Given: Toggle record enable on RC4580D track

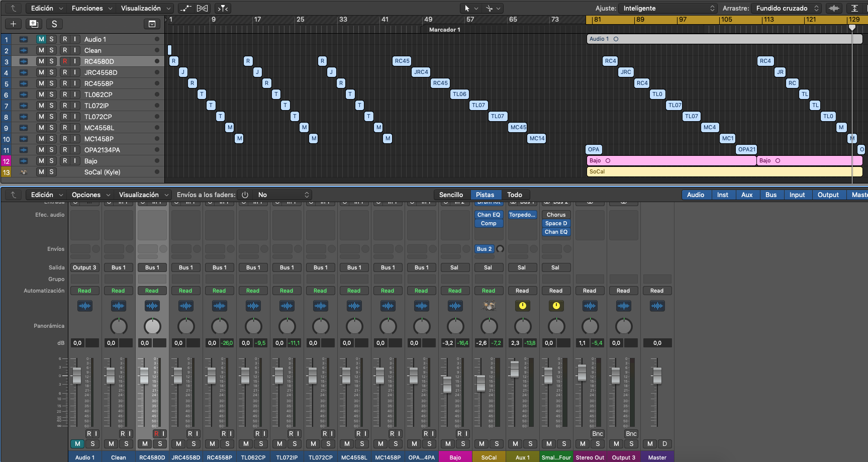Looking at the screenshot, I should coord(64,61).
